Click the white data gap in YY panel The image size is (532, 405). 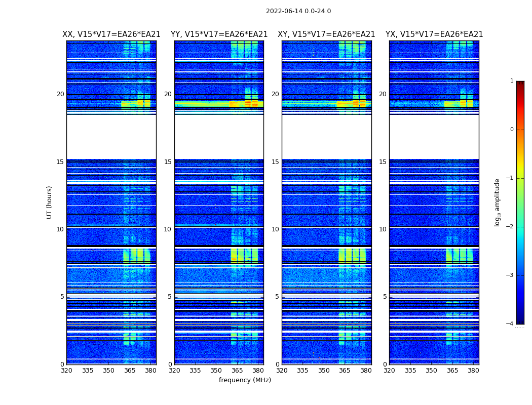pyautogui.click(x=219, y=137)
